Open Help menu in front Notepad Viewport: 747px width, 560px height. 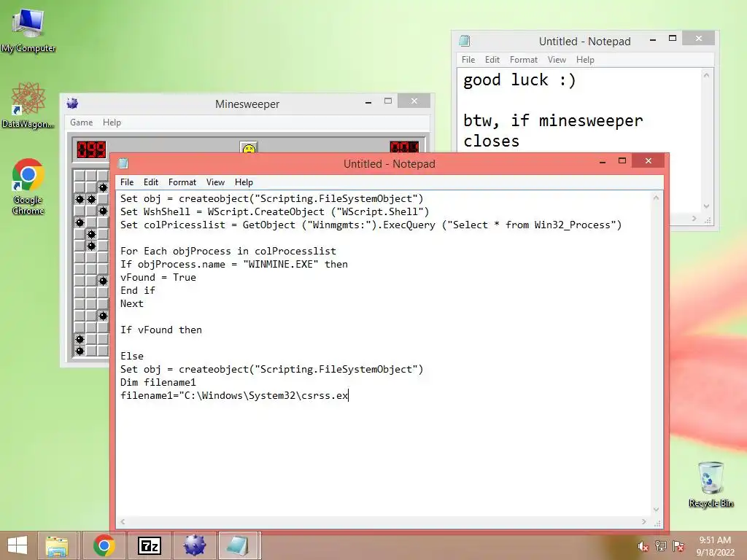coord(244,182)
